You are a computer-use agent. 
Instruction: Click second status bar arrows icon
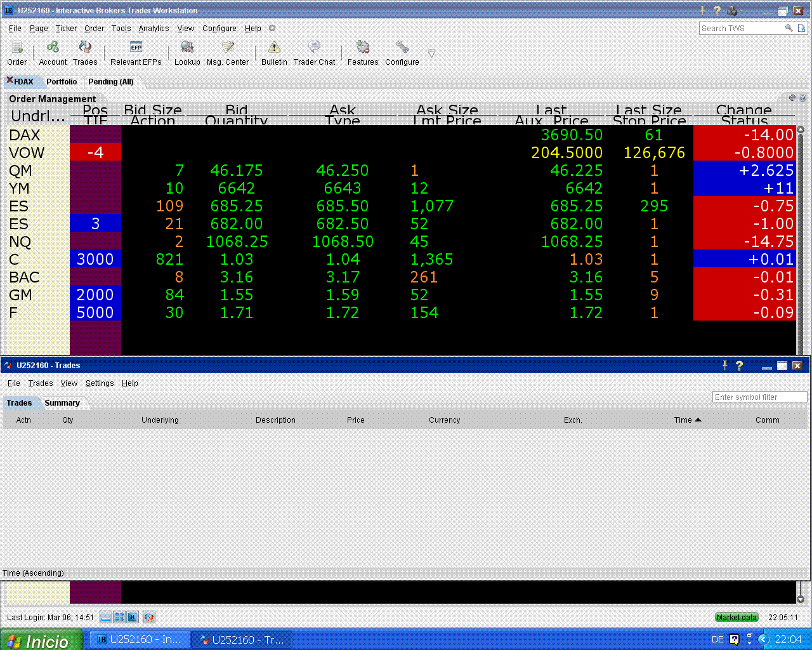click(x=119, y=617)
